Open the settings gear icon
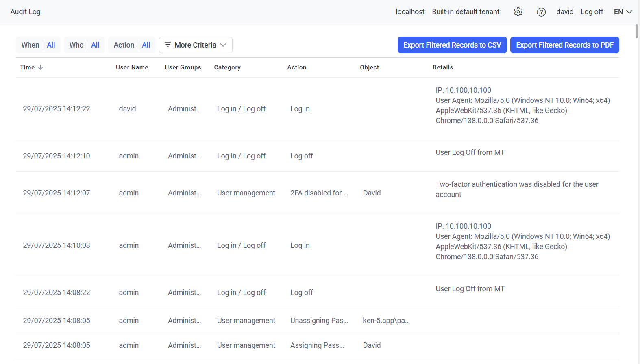 coord(518,12)
